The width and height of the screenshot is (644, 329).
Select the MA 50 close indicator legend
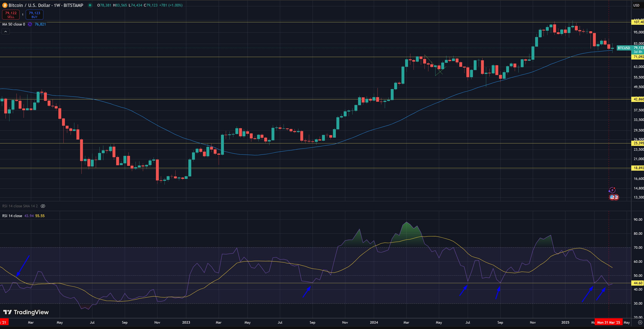13,24
